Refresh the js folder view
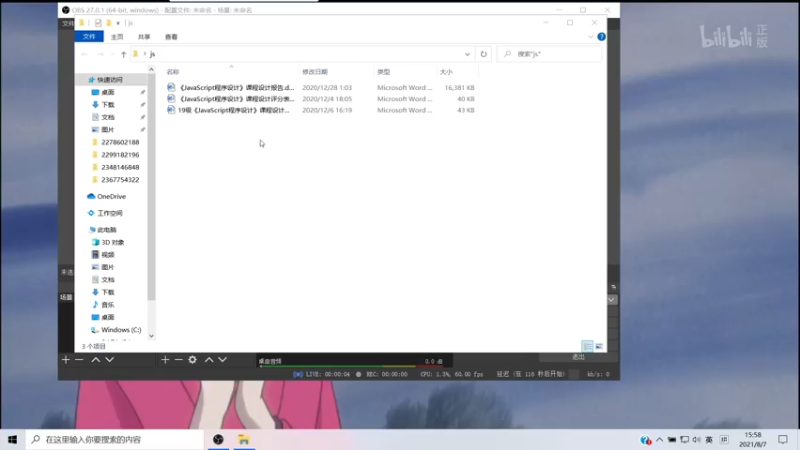Image resolution: width=800 pixels, height=450 pixels. (484, 54)
